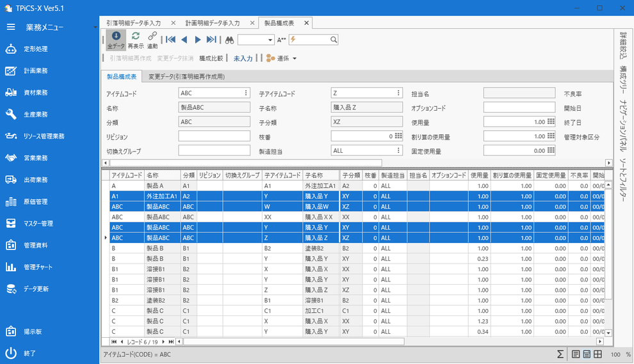Screen dimensions: 634x364
Task: Click 構成比較 button
Action: [x=211, y=59]
